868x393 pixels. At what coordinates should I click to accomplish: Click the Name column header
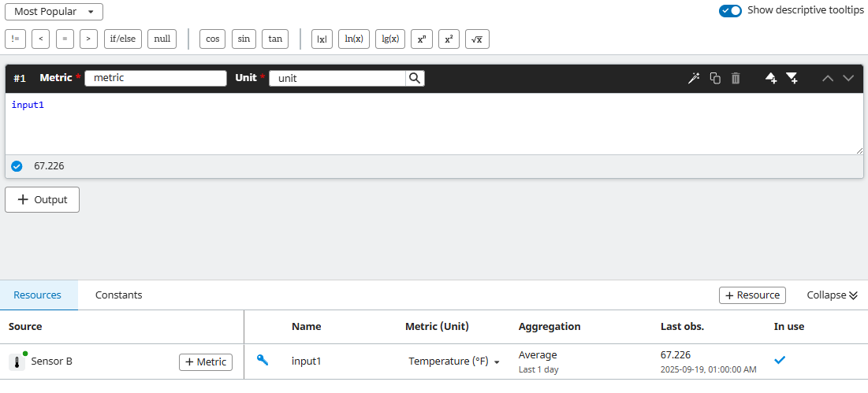pos(306,327)
